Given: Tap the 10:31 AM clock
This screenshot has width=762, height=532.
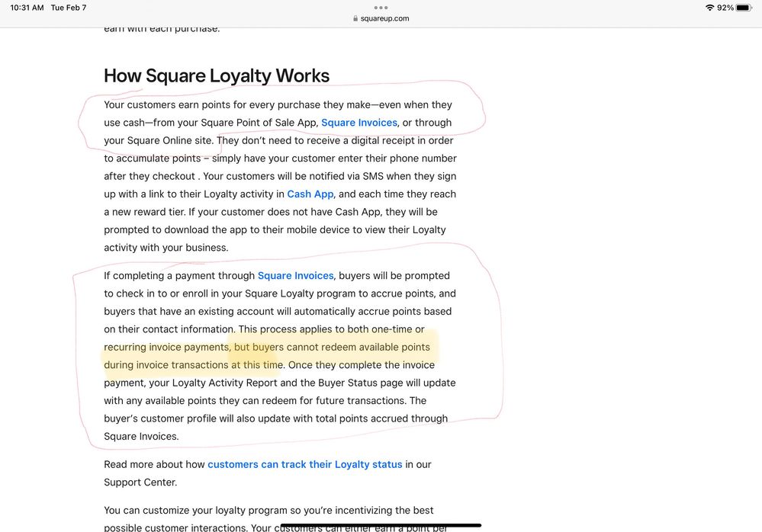Looking at the screenshot, I should click(27, 8).
